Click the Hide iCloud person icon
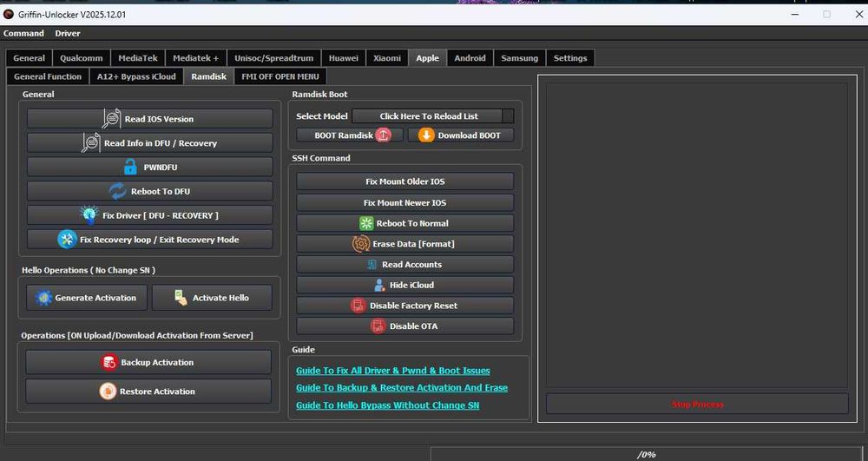 point(380,285)
